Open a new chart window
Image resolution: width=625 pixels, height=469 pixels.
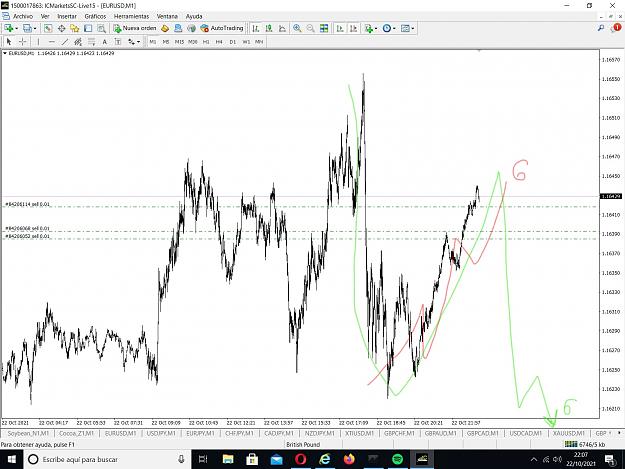coord(8,28)
